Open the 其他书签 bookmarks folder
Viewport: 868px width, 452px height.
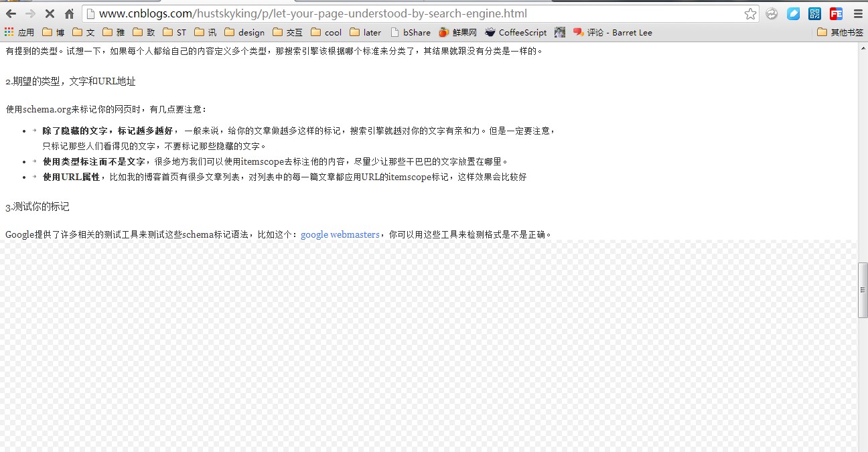click(841, 32)
